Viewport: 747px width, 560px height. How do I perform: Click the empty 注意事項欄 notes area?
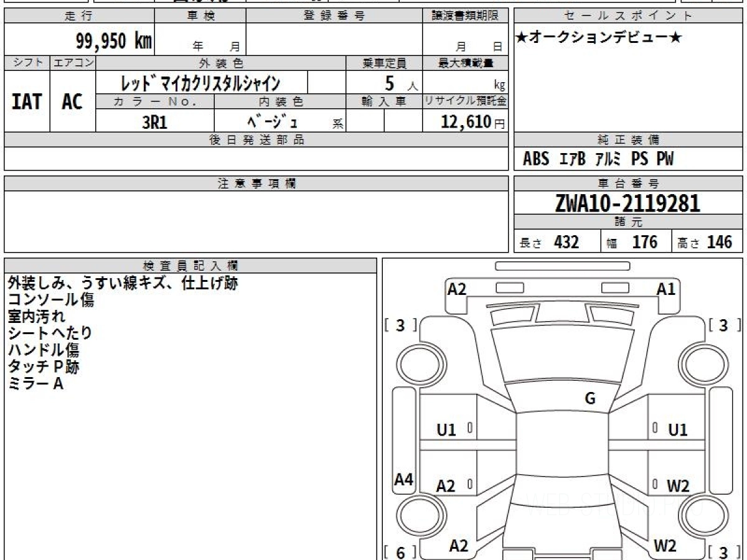[256, 222]
